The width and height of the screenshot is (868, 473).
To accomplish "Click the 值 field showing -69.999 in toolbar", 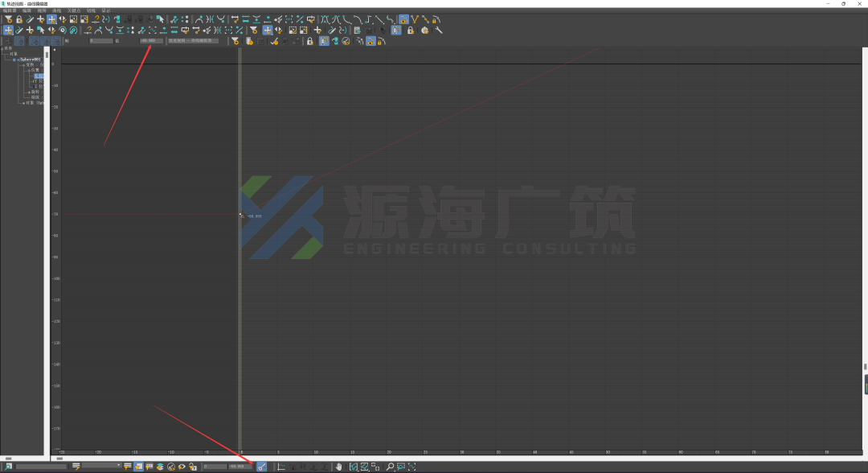I will click(151, 41).
